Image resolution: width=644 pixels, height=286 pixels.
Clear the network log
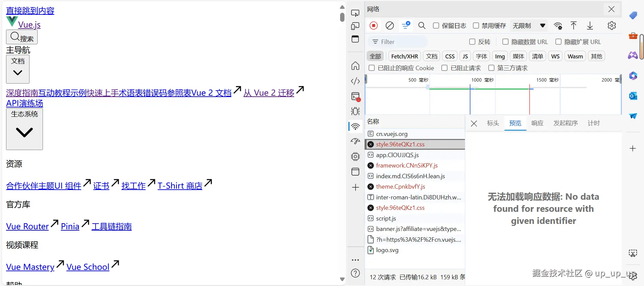[x=390, y=26]
